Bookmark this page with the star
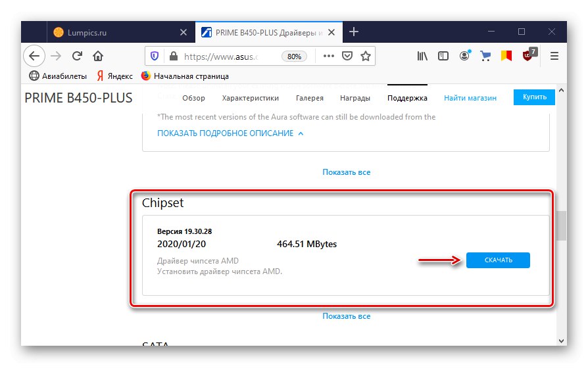The height and width of the screenshot is (374, 588). click(x=366, y=57)
